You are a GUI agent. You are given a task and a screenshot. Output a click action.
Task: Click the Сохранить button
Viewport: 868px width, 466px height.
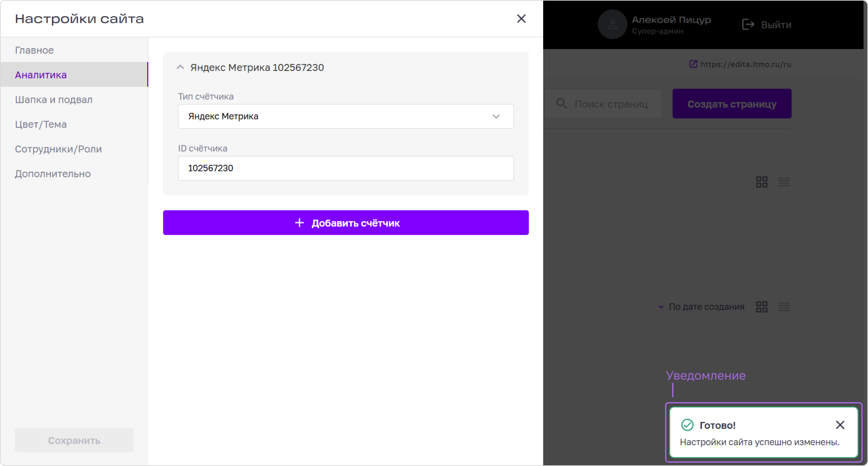[x=74, y=440]
